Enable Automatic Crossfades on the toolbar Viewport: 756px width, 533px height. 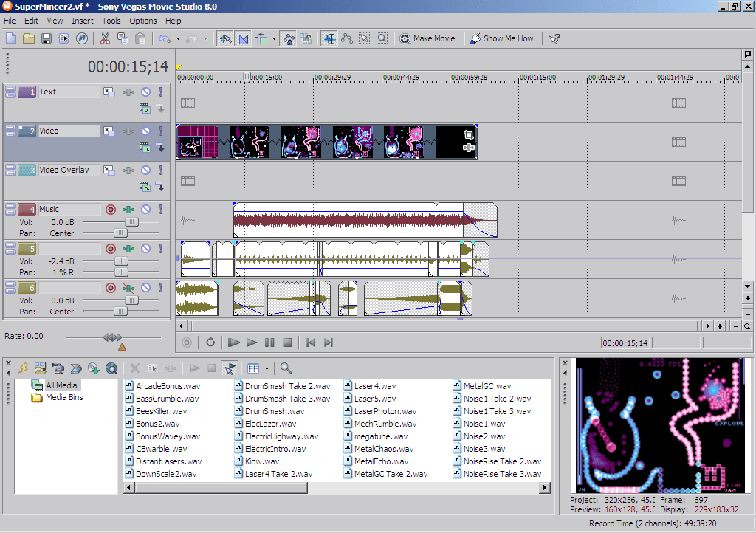[244, 38]
